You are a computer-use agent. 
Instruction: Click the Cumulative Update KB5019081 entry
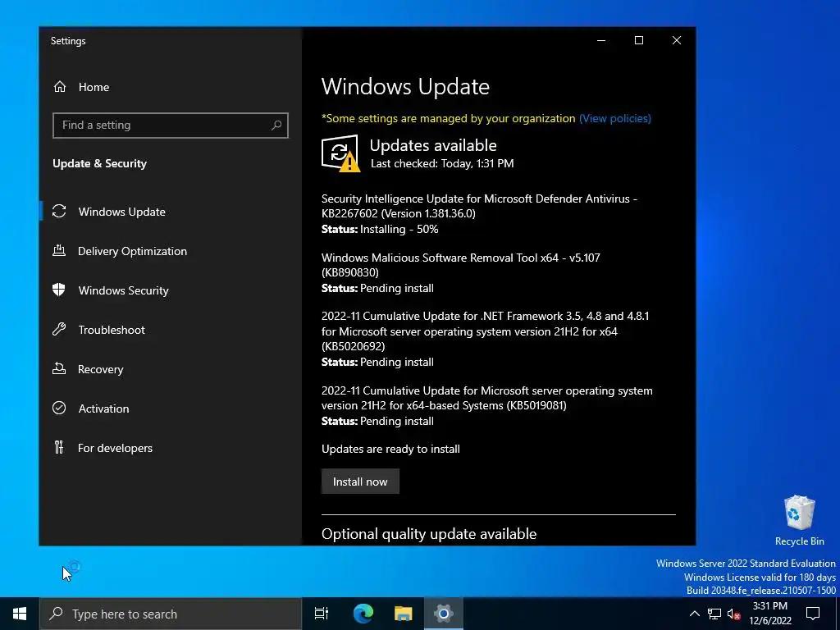pos(487,405)
